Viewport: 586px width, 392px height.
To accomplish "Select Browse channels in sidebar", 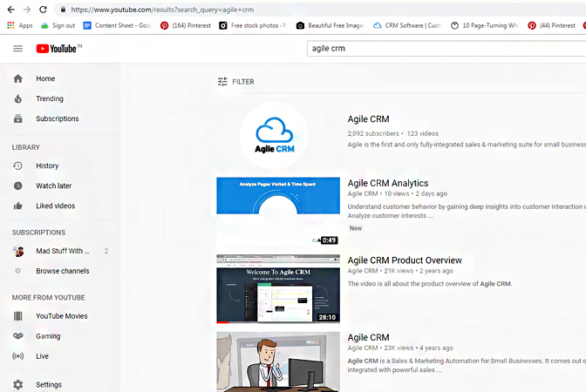I will (62, 271).
